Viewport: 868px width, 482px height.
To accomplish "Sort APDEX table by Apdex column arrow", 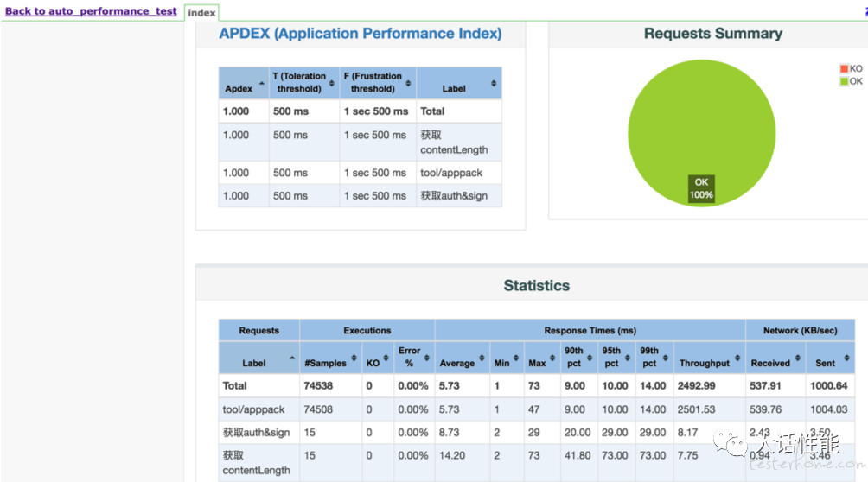I will (262, 83).
